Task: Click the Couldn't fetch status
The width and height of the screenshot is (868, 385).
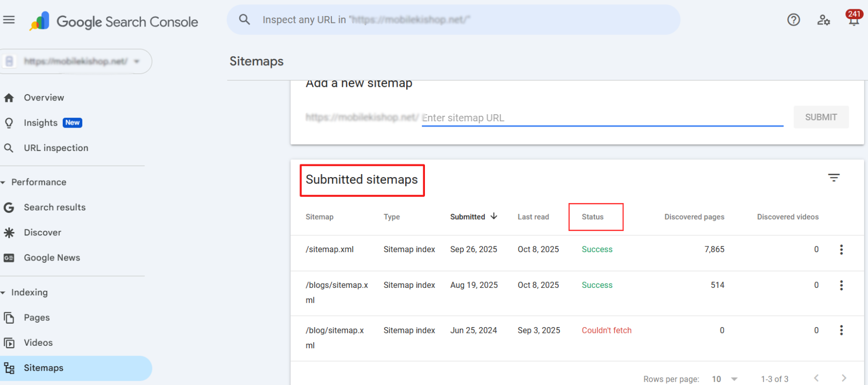Action: [x=607, y=331]
